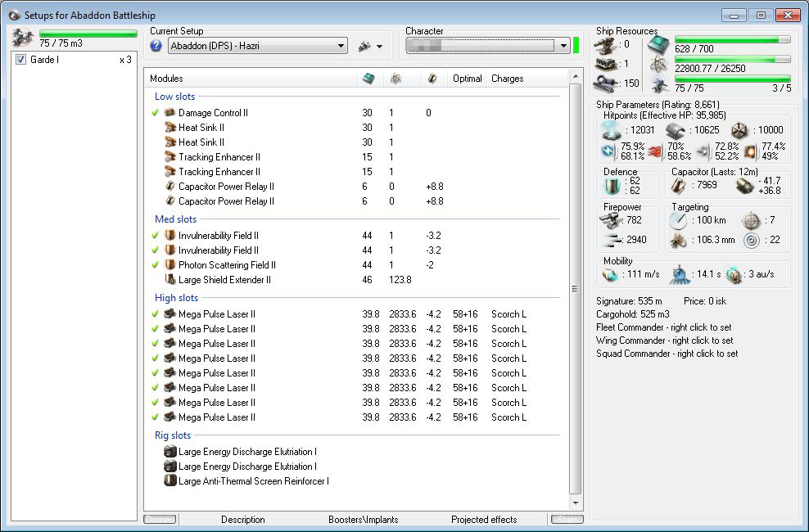The image size is (809, 532).
Task: Select the Large Shield Extender II module row
Action: pyautogui.click(x=356, y=280)
